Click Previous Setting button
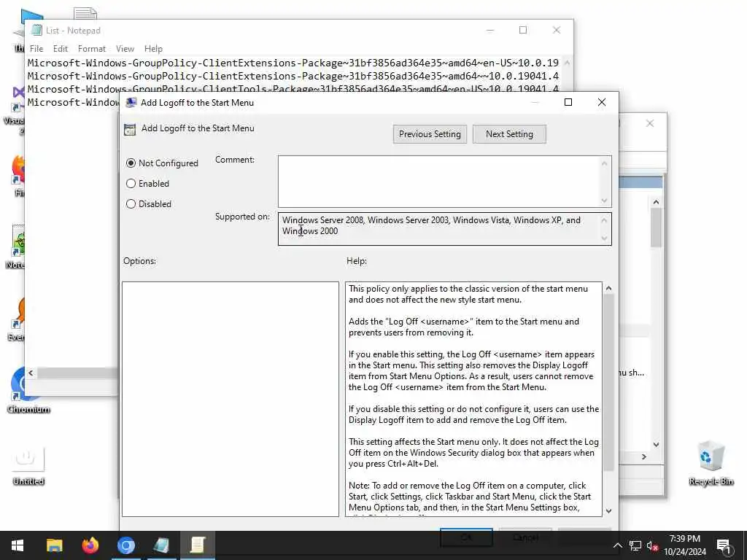This screenshot has height=560, width=747. tap(430, 134)
